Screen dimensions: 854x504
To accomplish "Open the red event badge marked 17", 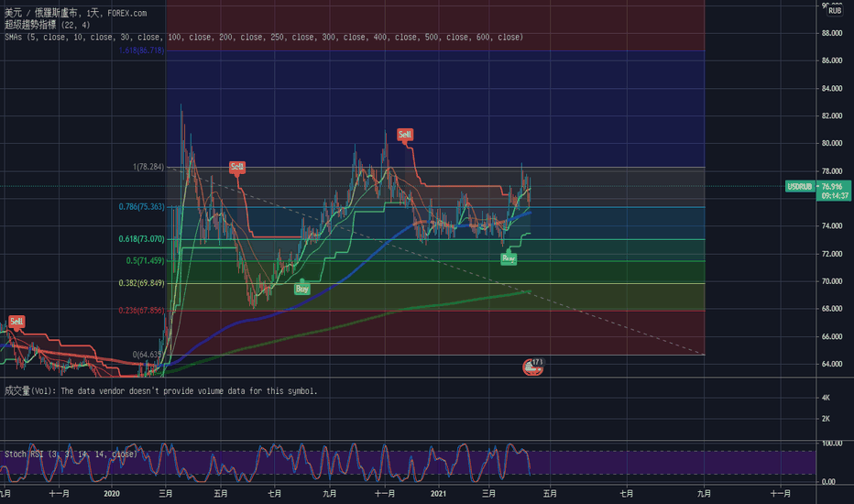I will point(532,367).
